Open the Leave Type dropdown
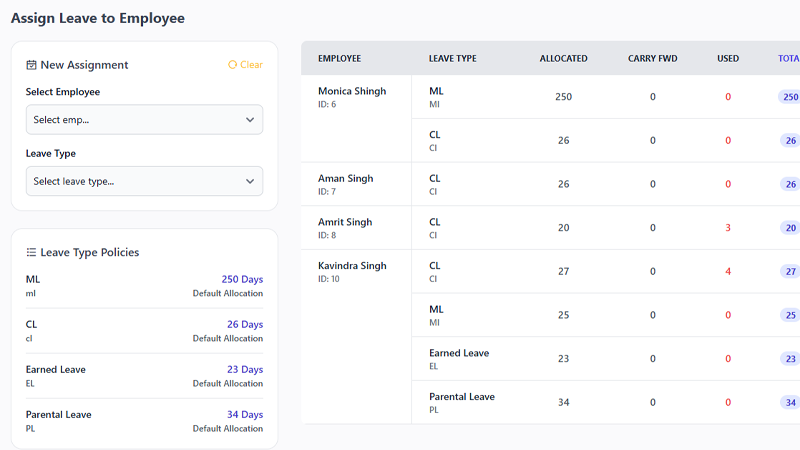The width and height of the screenshot is (800, 450). click(144, 181)
